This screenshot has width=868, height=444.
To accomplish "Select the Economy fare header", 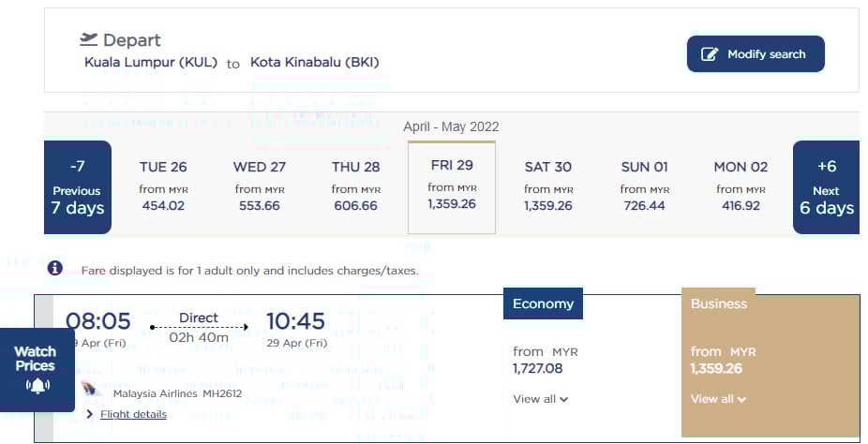I will [x=543, y=303].
